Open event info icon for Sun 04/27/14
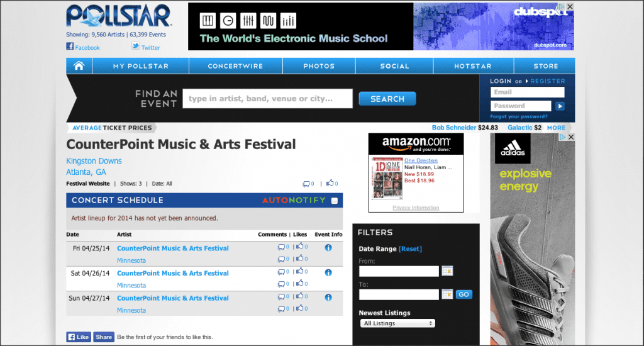 coord(328,298)
